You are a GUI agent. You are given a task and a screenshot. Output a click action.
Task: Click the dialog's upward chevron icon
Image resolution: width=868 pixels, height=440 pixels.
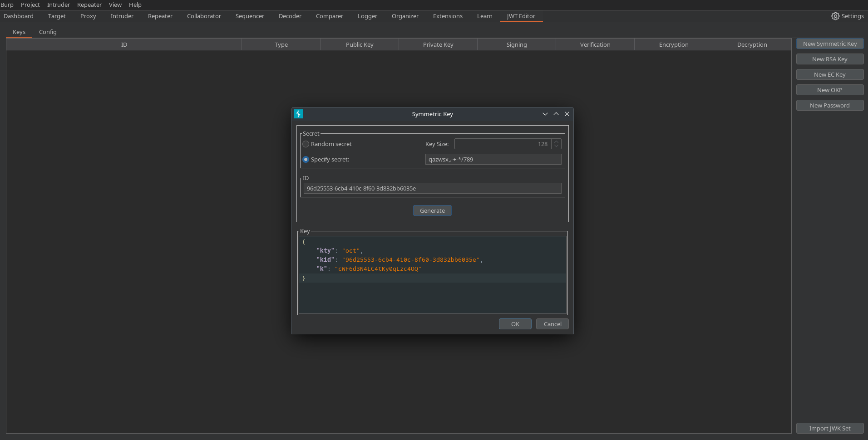[556, 114]
